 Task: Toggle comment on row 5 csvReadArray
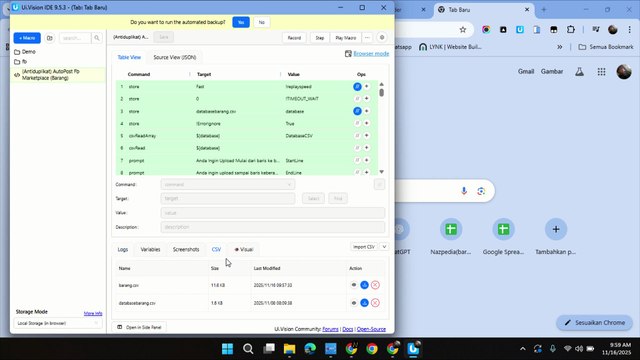357,136
